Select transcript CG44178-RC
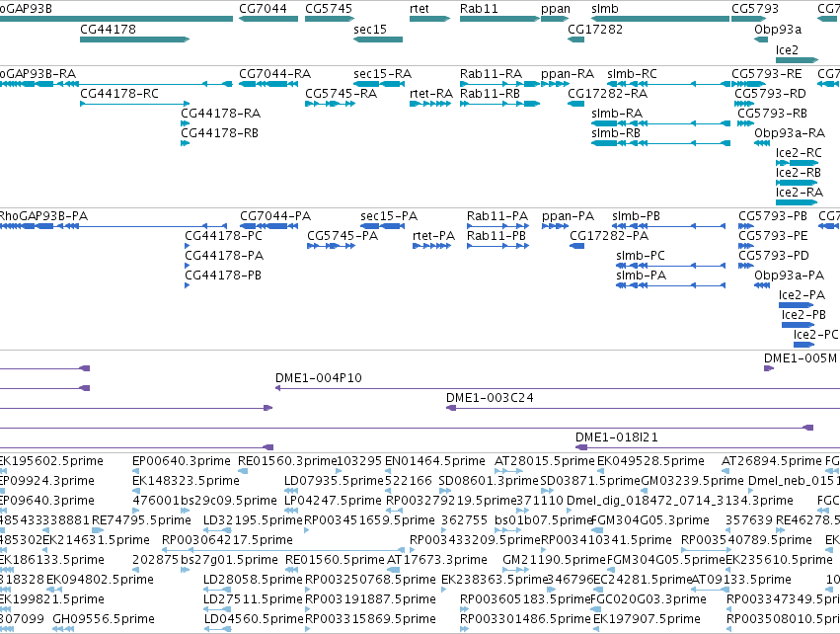Viewport: 840px width, 634px height. click(134, 104)
